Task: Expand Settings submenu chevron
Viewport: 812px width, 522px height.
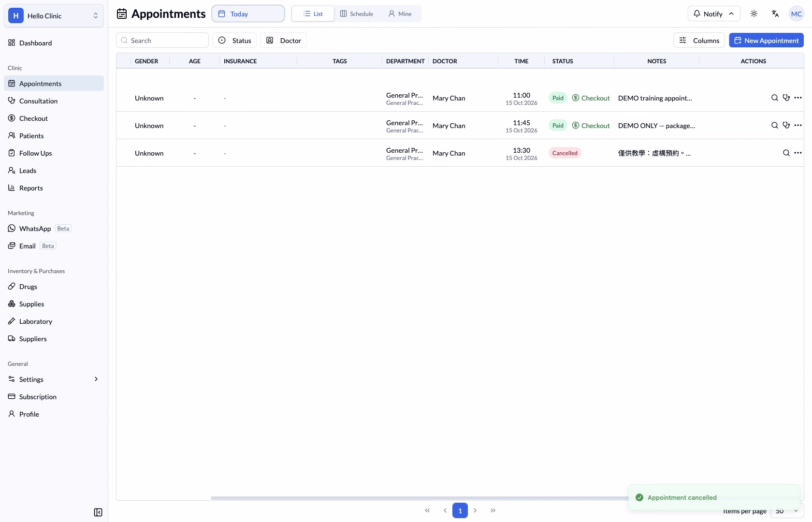Action: click(96, 379)
